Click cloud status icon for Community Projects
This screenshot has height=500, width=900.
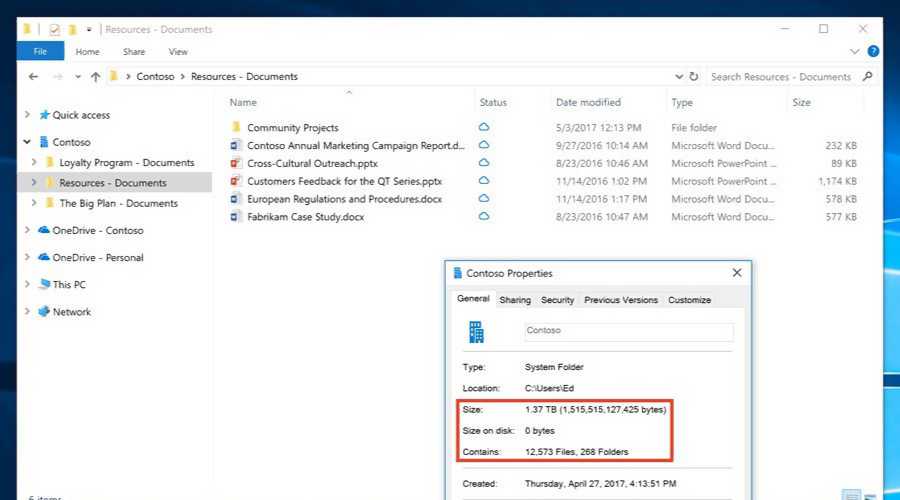484,126
